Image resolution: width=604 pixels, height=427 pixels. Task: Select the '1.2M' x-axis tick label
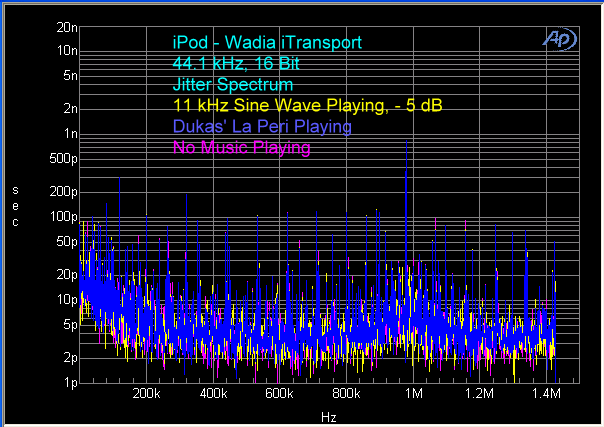click(x=480, y=395)
